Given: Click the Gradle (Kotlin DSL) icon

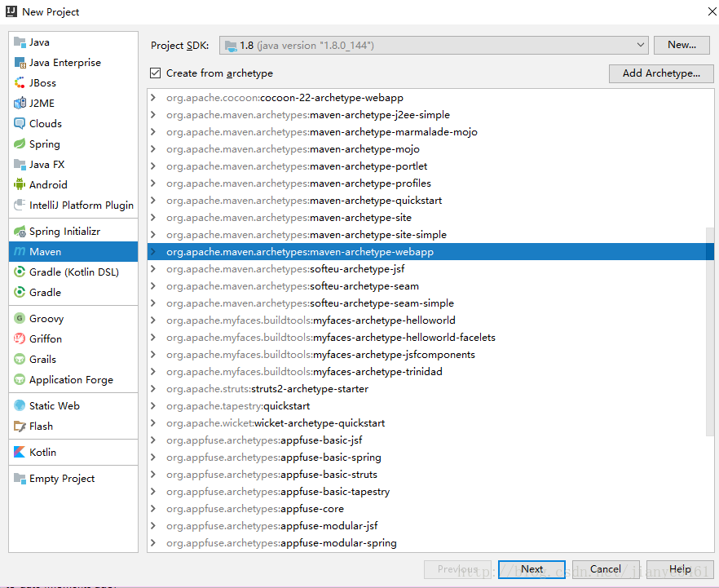Looking at the screenshot, I should [x=20, y=272].
